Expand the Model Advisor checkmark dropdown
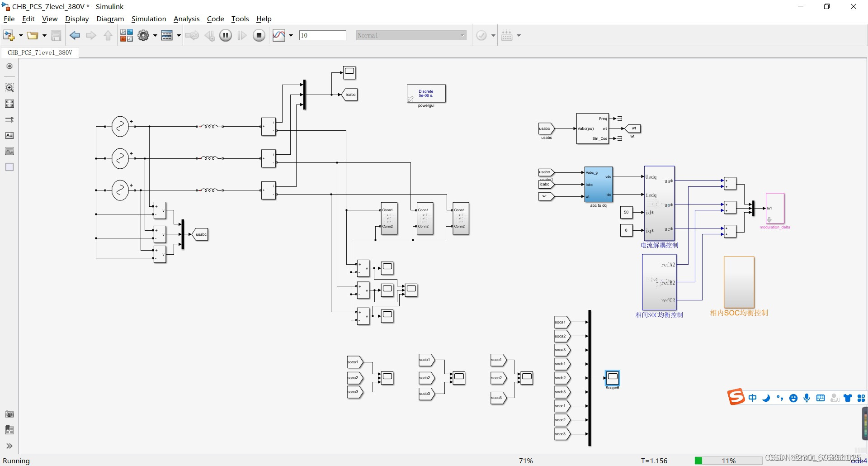Viewport: 868px width, 466px height. tap(493, 35)
